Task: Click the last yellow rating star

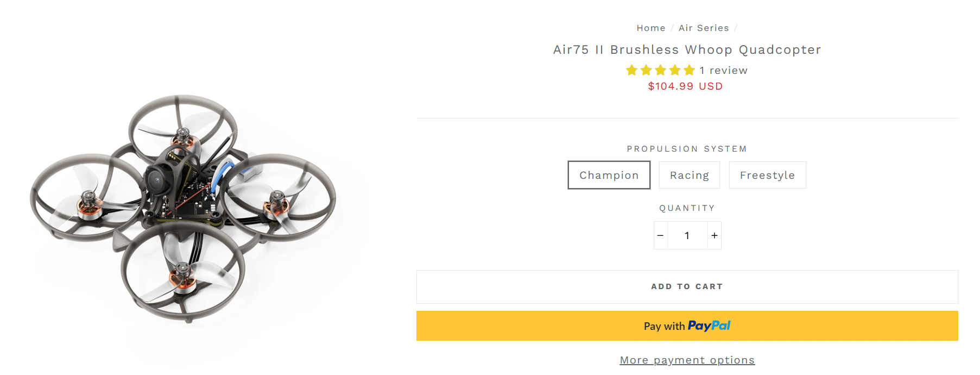Action: pos(689,70)
